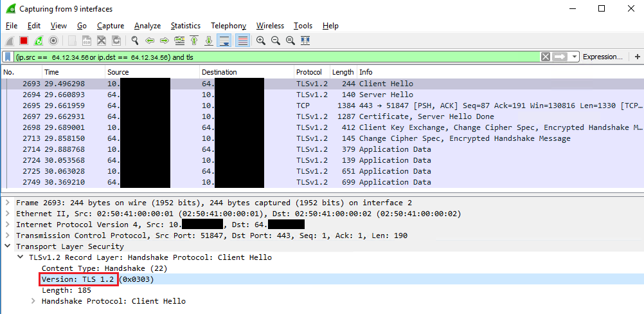This screenshot has width=644, height=314.
Task: Apply the display filter with the arrow button
Action: [560, 57]
